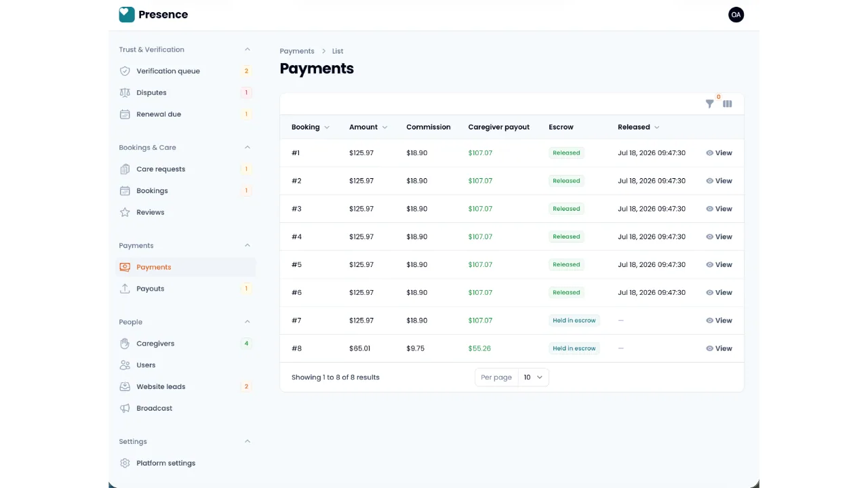
Task: Click the Bookings calendar icon
Action: pyautogui.click(x=125, y=191)
